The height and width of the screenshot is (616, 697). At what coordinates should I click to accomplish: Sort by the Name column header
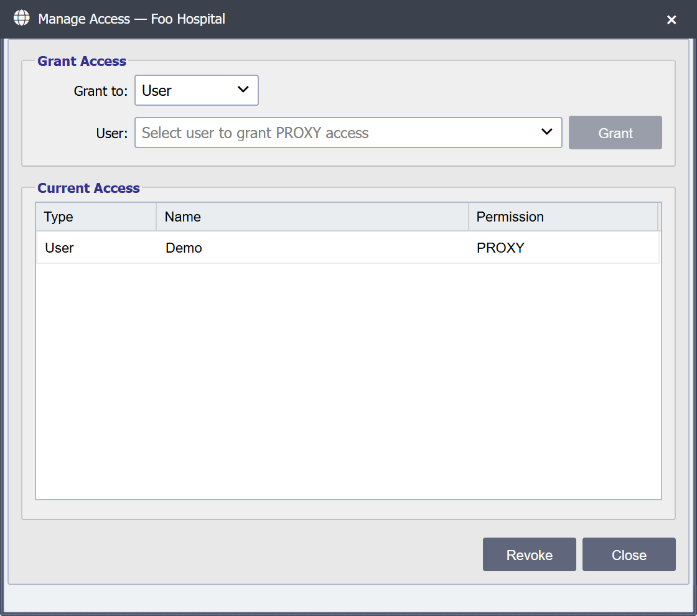(312, 217)
